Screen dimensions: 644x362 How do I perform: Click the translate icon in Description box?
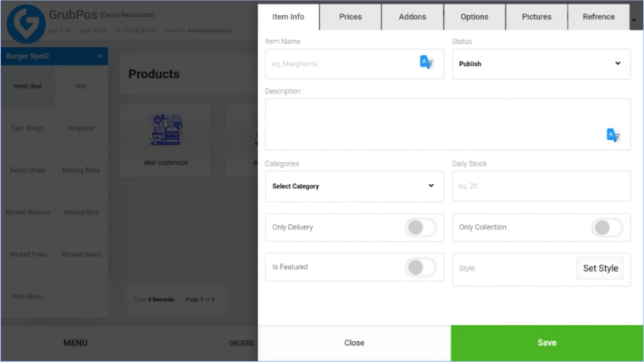click(613, 135)
